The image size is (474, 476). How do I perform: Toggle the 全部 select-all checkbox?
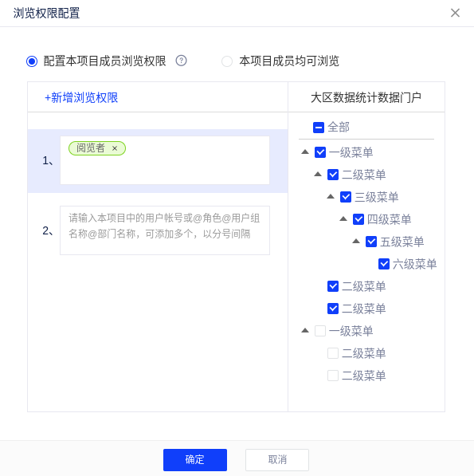[x=319, y=128]
